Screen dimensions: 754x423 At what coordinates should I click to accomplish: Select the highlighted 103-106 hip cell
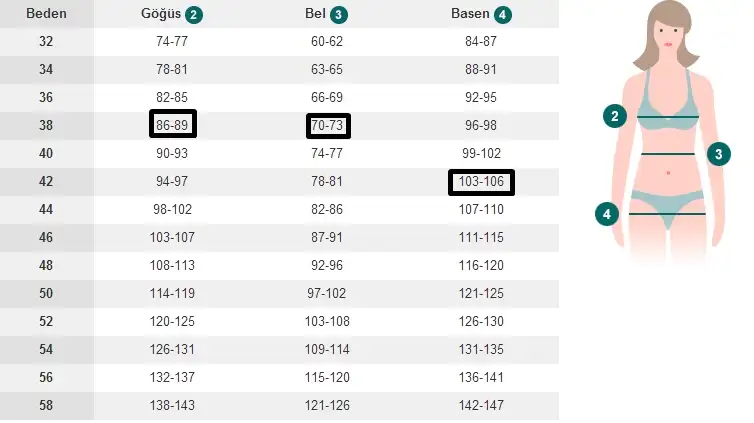click(481, 182)
